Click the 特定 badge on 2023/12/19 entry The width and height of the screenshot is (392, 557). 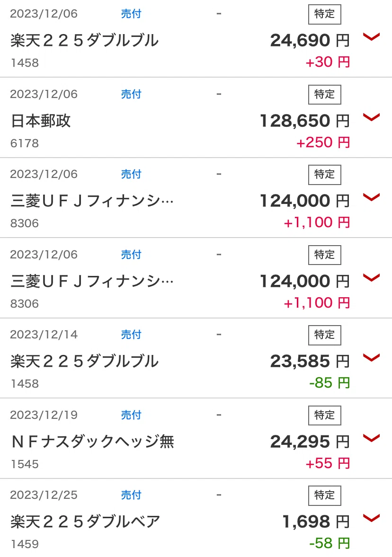324,415
